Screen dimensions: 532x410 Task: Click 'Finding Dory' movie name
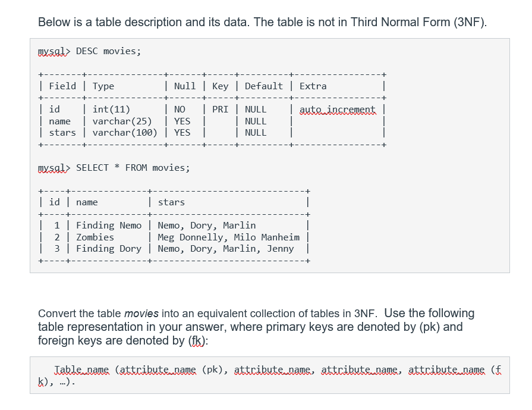[109, 249]
